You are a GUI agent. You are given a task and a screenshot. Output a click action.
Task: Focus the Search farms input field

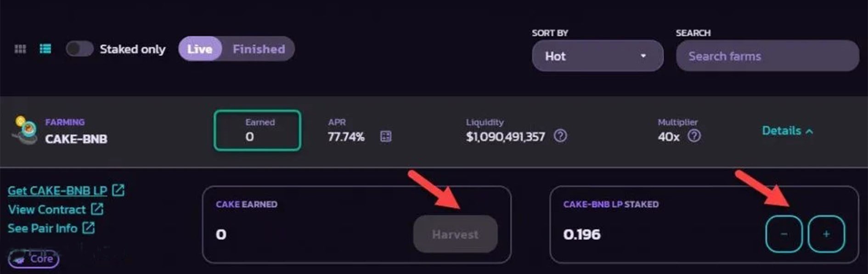[x=767, y=56]
